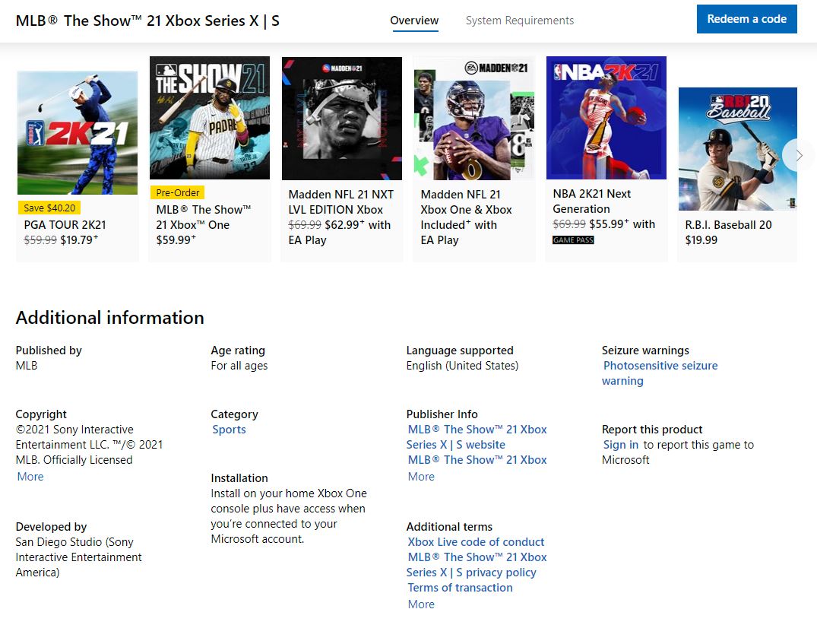Image resolution: width=817 pixels, height=644 pixels.
Task: Open MLB The Show 21 Xbox One cover image
Action: (210, 118)
